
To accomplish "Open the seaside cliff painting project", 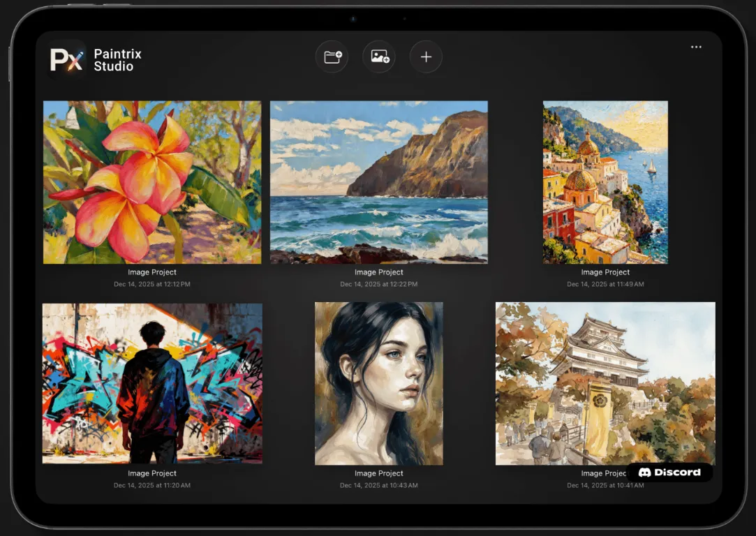I will (379, 182).
